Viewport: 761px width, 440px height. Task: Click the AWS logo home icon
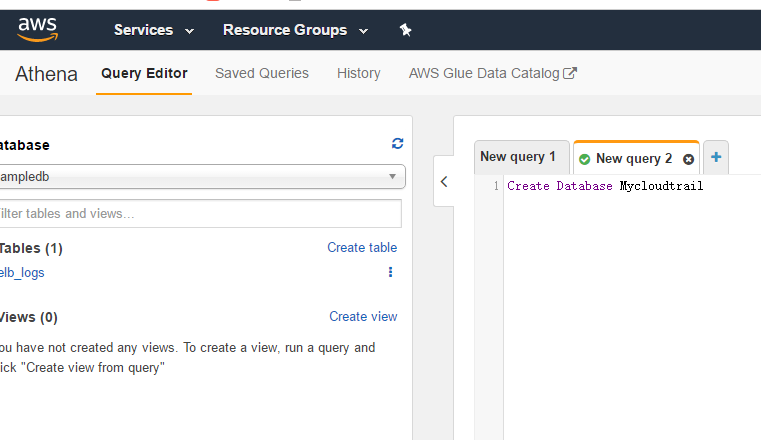tap(37, 29)
